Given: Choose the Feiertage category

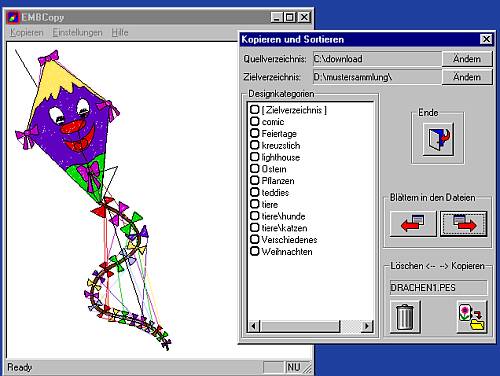Looking at the screenshot, I should tap(274, 134).
